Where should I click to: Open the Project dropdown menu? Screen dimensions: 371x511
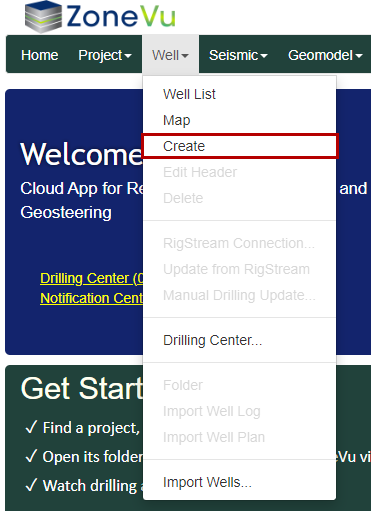point(105,55)
